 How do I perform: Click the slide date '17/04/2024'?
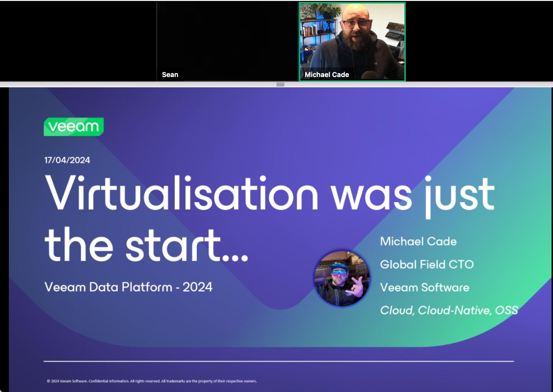[x=67, y=160]
